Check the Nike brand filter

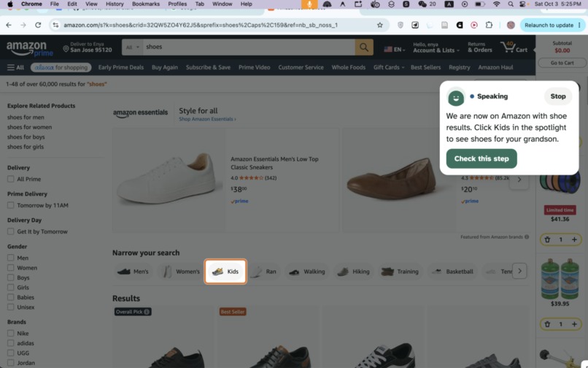coord(10,334)
